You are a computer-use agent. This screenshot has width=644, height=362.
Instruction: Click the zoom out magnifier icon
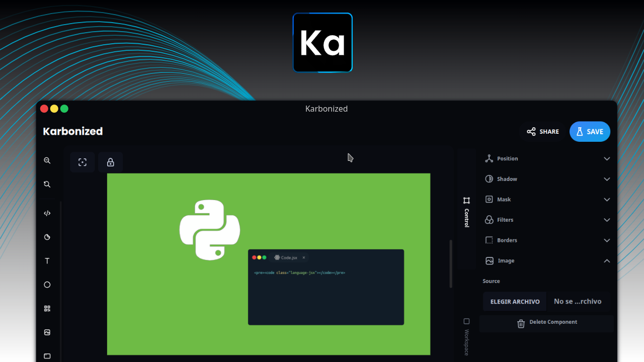point(47,161)
